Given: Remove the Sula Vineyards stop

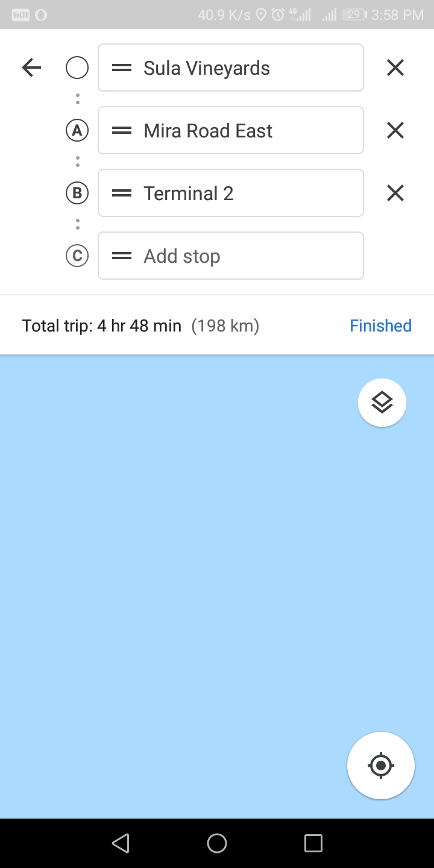Looking at the screenshot, I should coord(395,68).
